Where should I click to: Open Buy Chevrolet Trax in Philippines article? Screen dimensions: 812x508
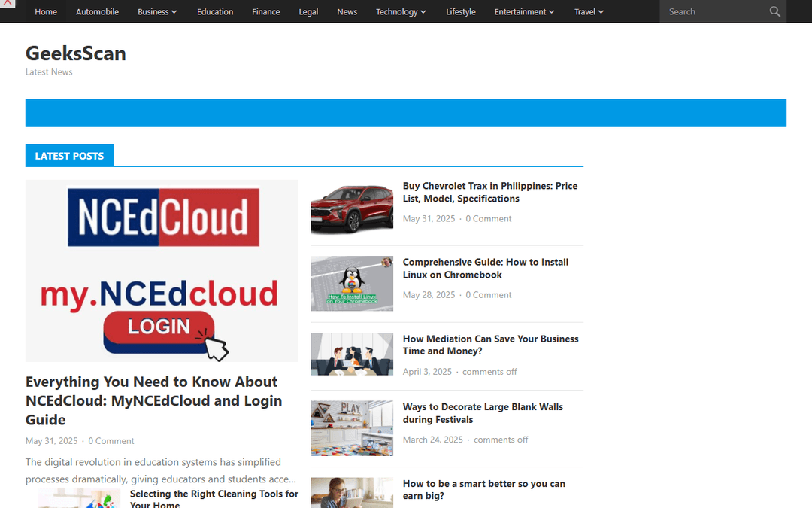[490, 192]
